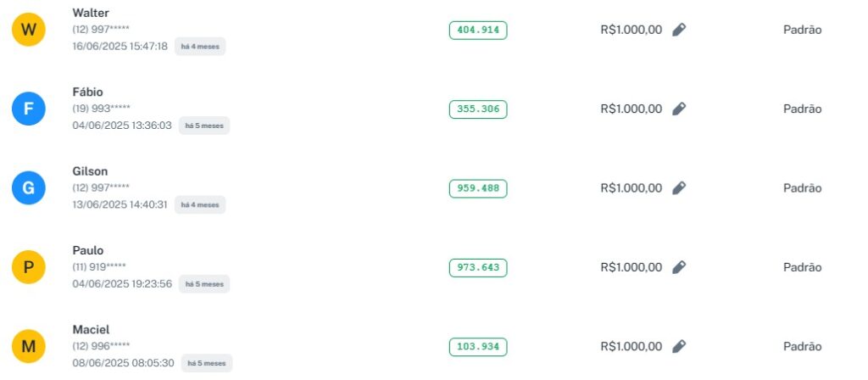This screenshot has width=868, height=380.
Task: Click the green code badge 404.914
Action: tap(478, 30)
